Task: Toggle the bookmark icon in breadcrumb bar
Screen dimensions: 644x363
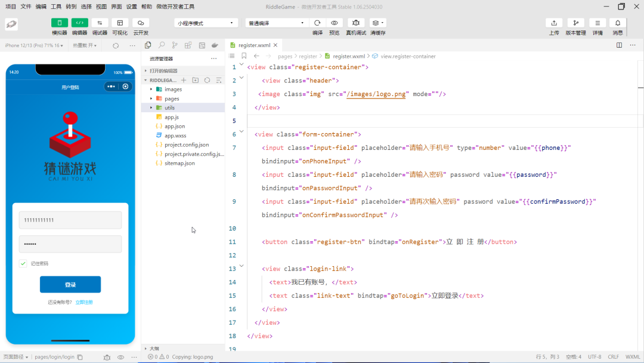Action: coord(244,56)
